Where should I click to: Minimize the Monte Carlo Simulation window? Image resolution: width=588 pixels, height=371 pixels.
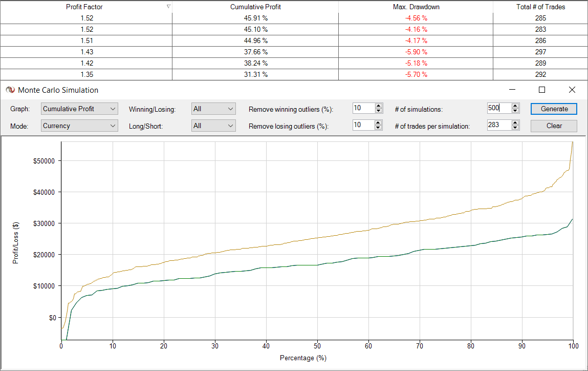click(512, 90)
